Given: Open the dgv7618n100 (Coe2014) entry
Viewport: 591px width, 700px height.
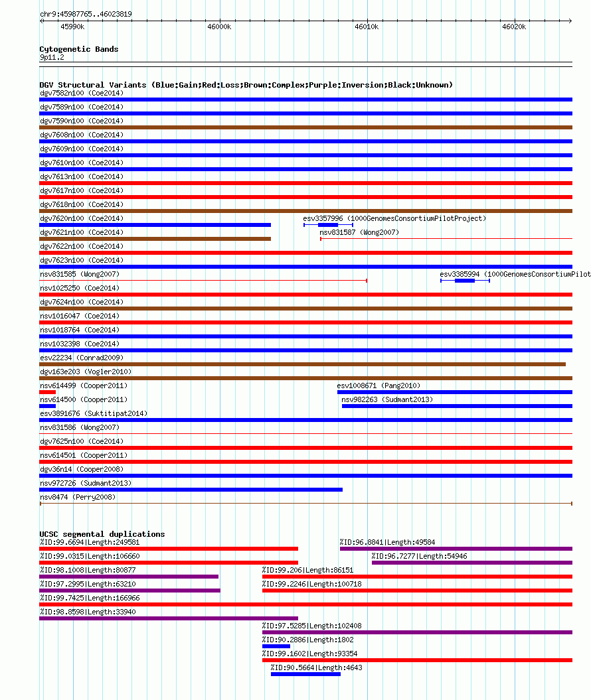Looking at the screenshot, I should coord(82,204).
